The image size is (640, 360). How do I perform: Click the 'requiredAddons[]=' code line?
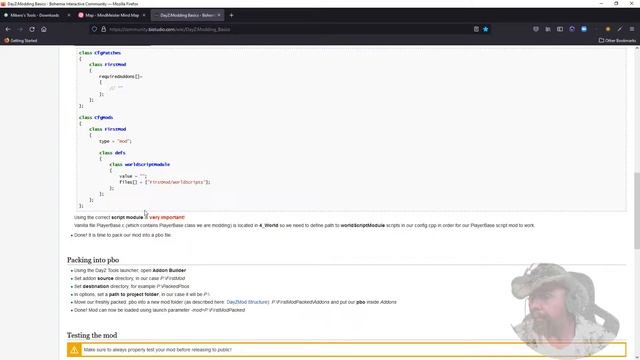pyautogui.click(x=121, y=76)
